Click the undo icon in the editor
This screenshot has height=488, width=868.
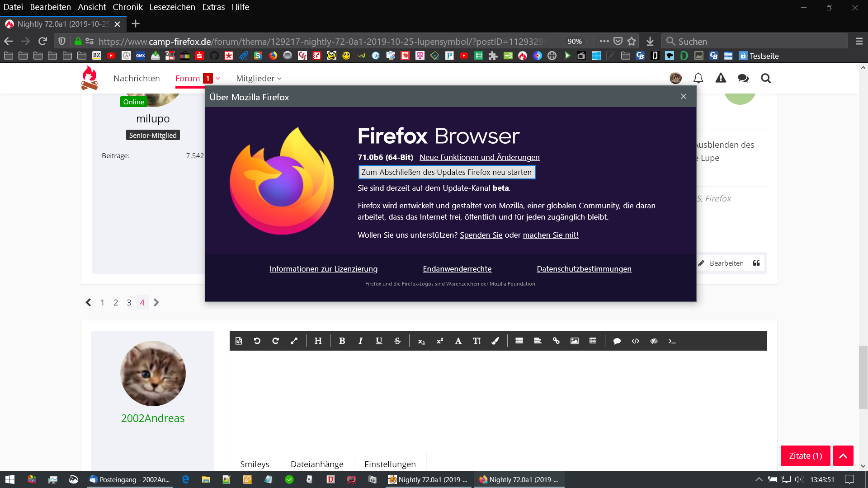(x=257, y=341)
